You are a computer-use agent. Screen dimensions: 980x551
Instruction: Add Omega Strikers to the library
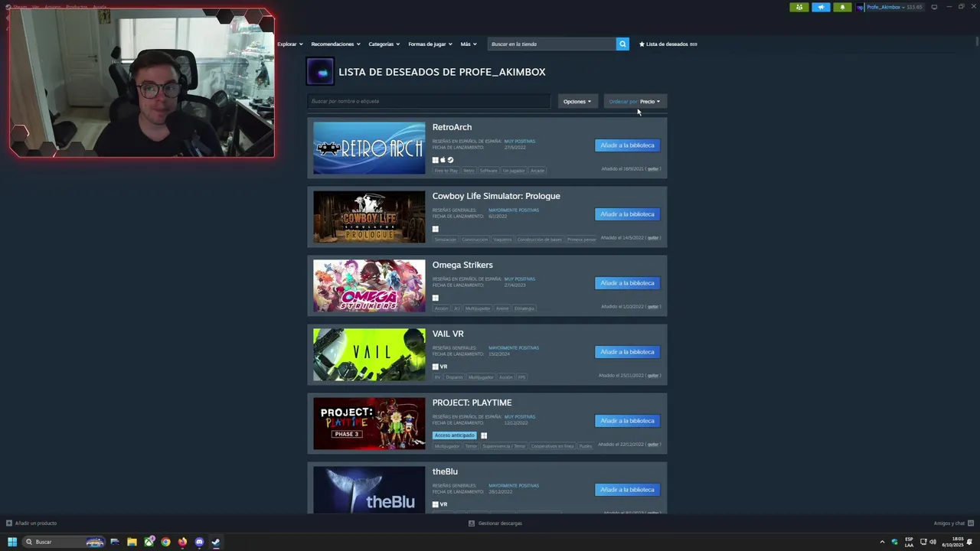tap(627, 283)
